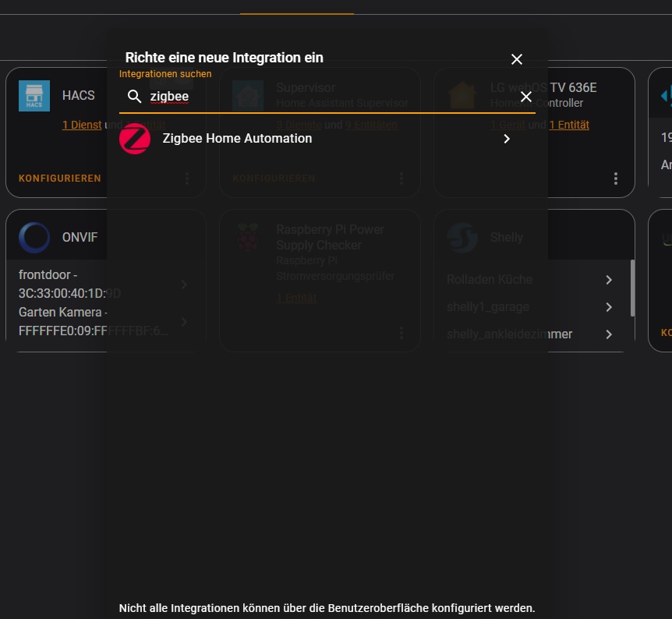Click the HACS card title
672x619 pixels.
coord(79,96)
